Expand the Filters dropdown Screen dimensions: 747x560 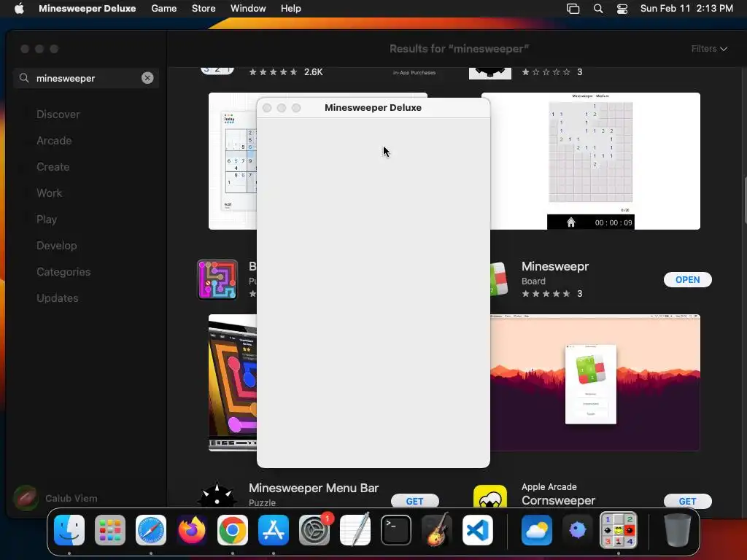(709, 49)
